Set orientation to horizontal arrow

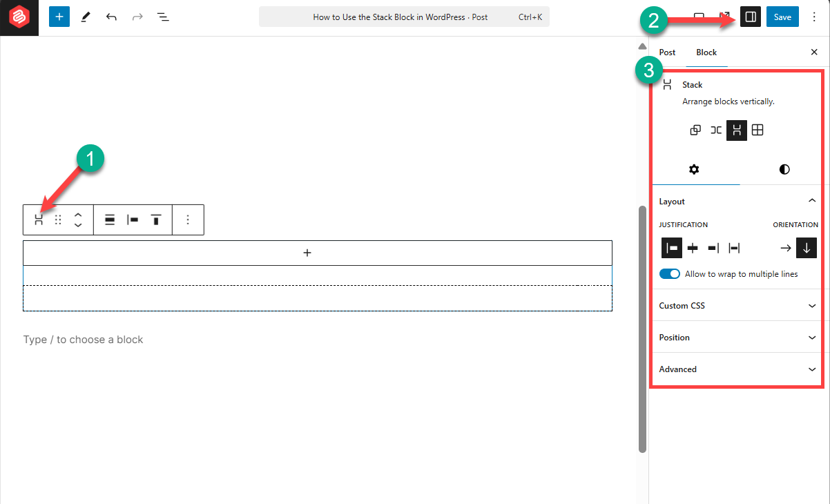pos(786,248)
